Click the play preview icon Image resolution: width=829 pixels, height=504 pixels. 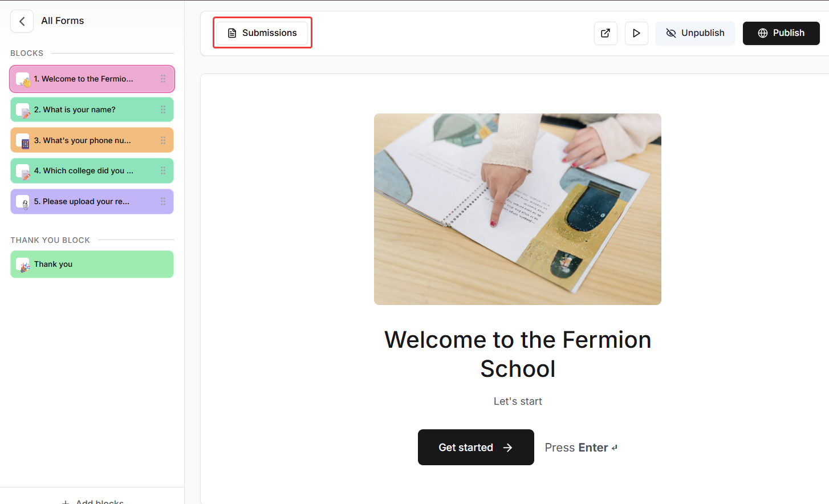tap(636, 33)
